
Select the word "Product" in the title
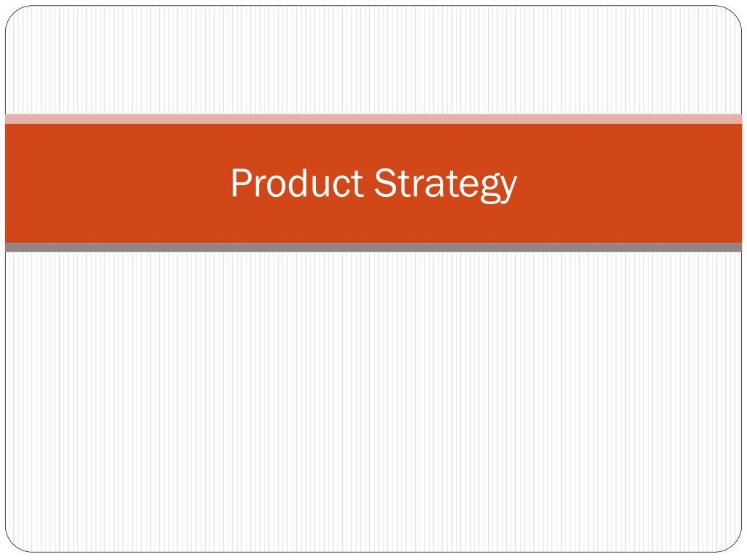click(x=298, y=183)
